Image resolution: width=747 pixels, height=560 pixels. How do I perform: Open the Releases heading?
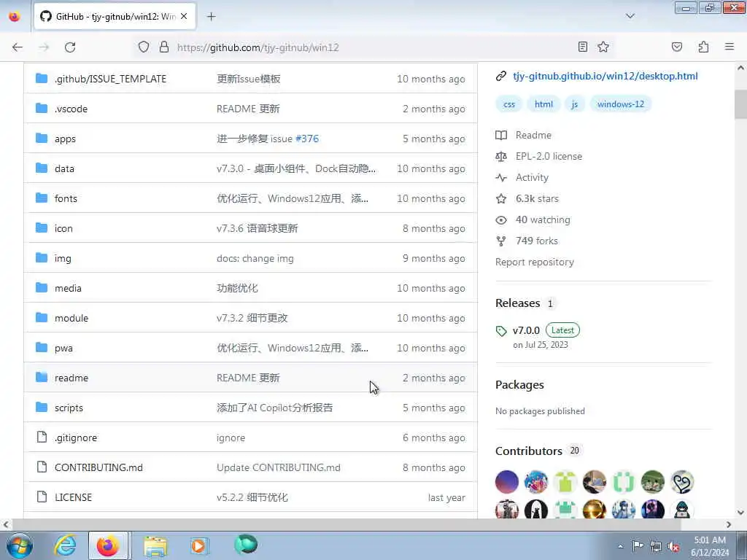tap(517, 303)
